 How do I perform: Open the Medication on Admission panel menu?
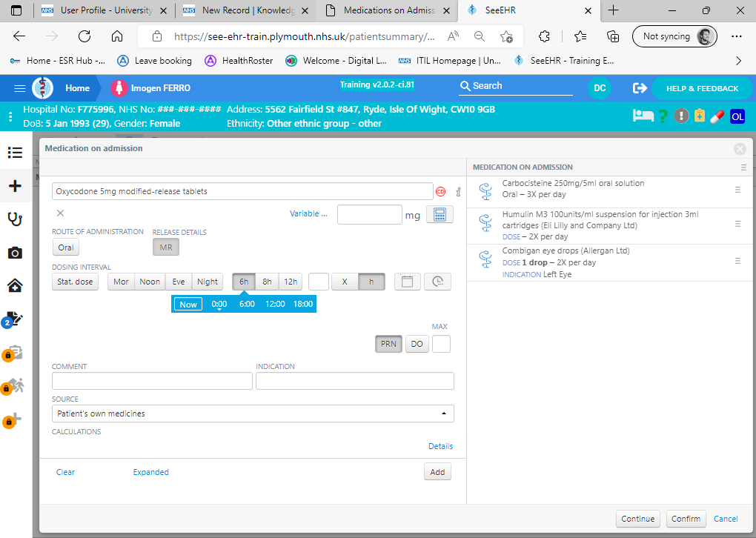(743, 167)
